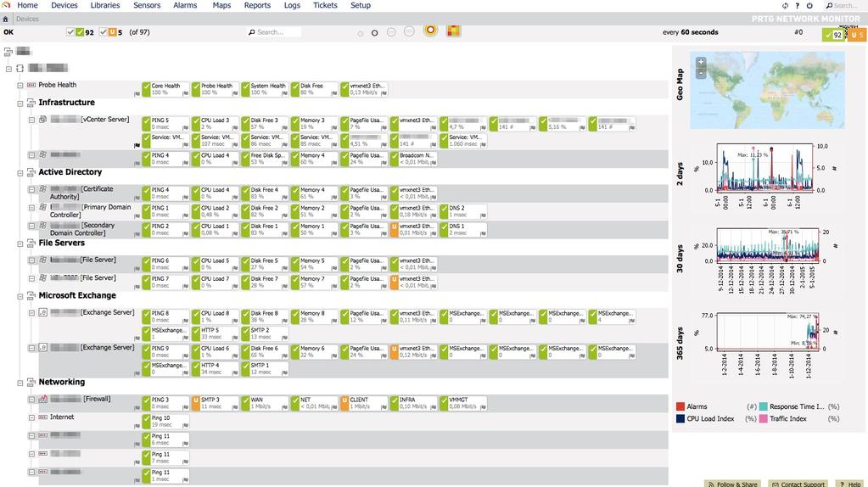Collapse the vCenter Server device row
Screen dimensions: 868x487
[x=31, y=120]
